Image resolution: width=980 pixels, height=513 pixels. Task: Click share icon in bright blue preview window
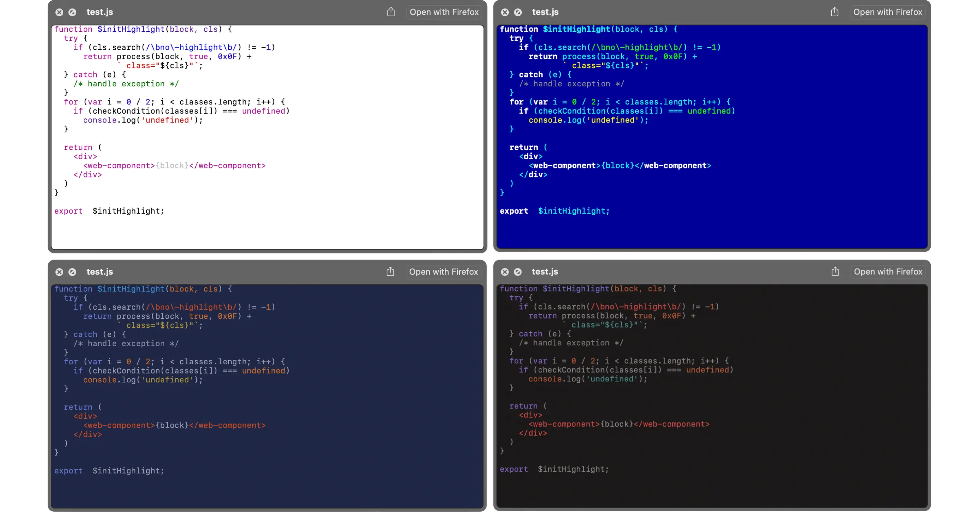click(x=834, y=12)
